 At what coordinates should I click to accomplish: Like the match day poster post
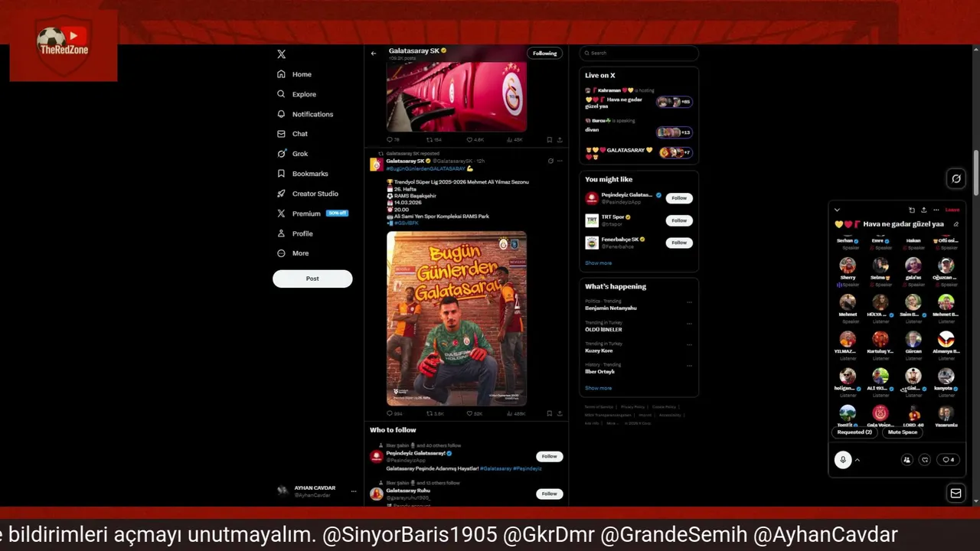pyautogui.click(x=475, y=413)
